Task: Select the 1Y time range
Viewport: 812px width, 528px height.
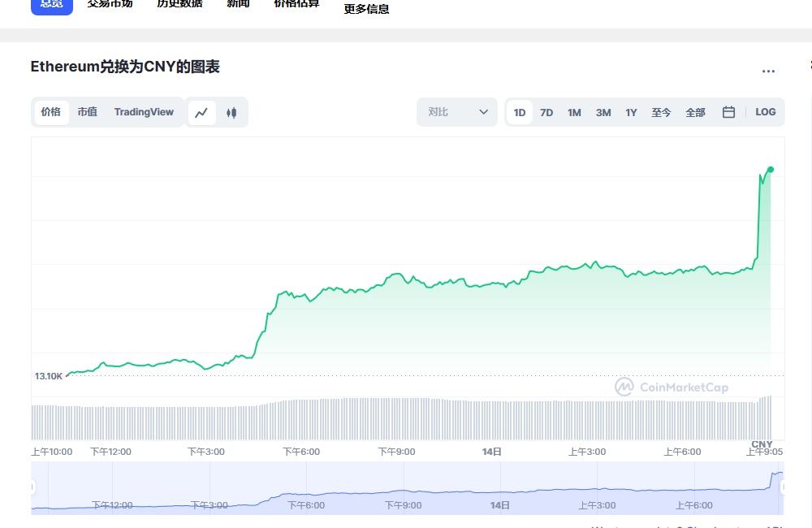Action: point(631,112)
